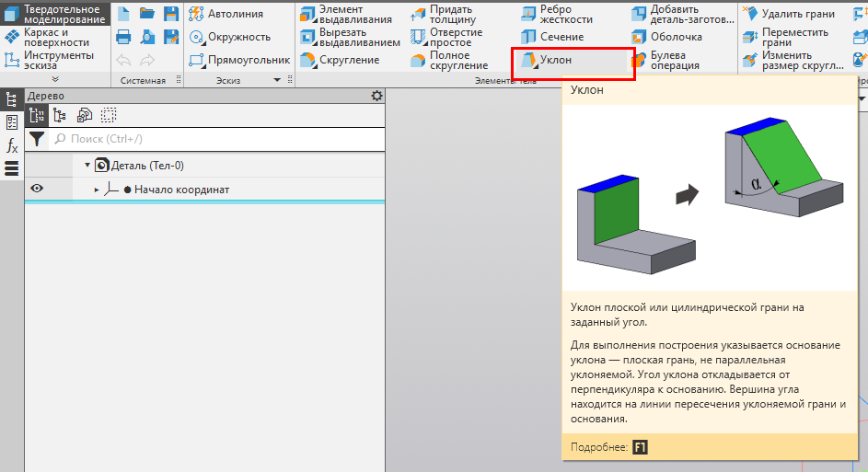
Task: Choose Придать толщину command
Action: tap(444, 15)
